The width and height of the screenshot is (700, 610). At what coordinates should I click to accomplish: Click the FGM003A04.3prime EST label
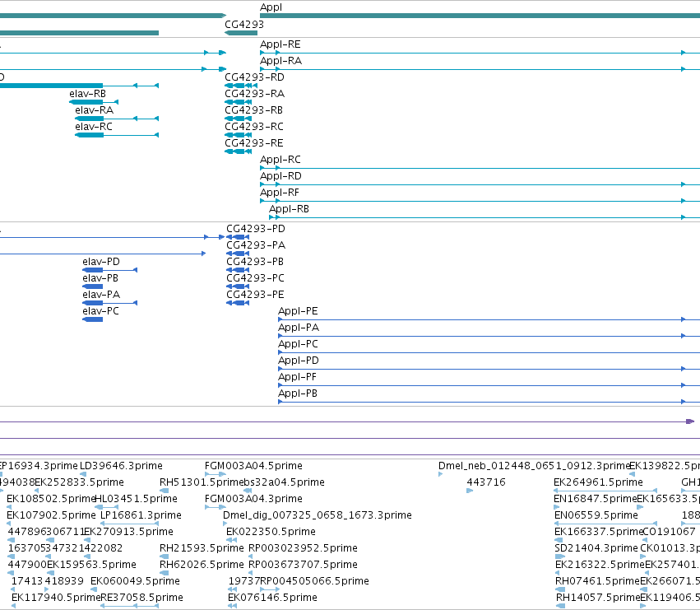tap(253, 499)
